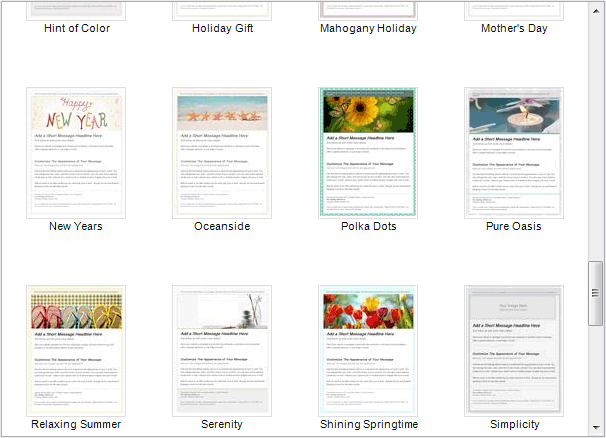The height and width of the screenshot is (438, 606).
Task: Click the Pure Oasis name label
Action: 514,226
